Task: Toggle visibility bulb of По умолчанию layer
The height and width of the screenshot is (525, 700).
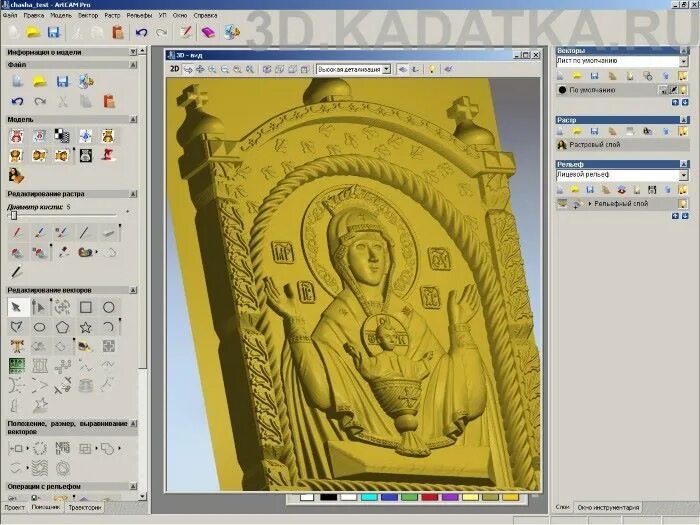Action: [683, 90]
